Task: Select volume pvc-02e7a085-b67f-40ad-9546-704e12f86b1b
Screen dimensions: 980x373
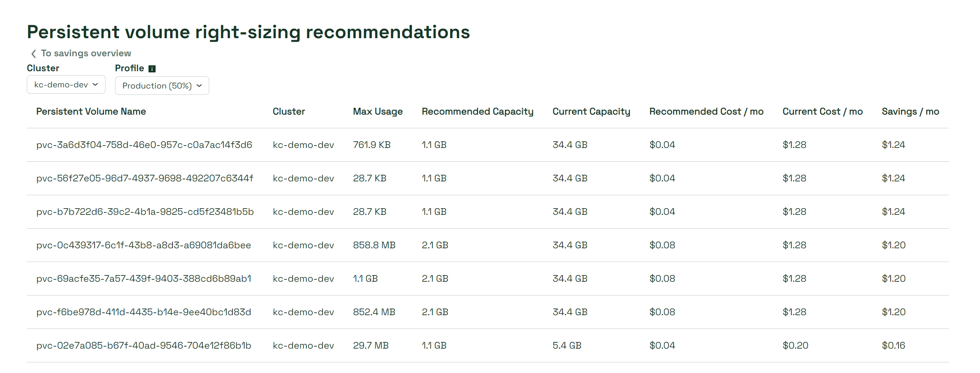Action: pos(144,345)
